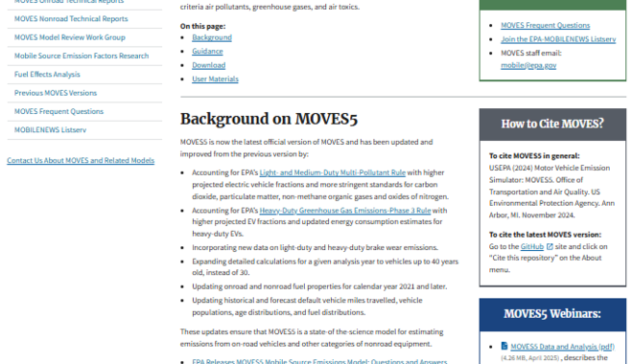Click the 'On this page:' label
The image size is (633, 364).
coord(202,26)
